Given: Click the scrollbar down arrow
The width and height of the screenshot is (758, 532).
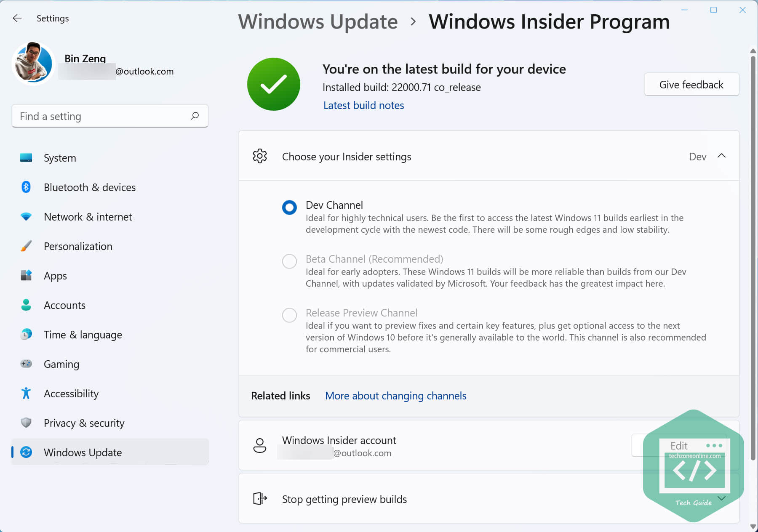Looking at the screenshot, I should coord(753,526).
